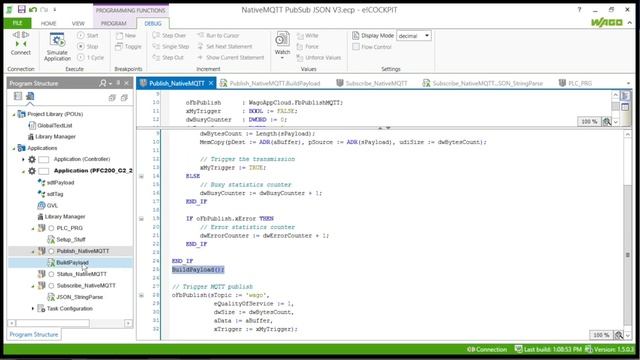Image resolution: width=640 pixels, height=360 pixels.
Task: Pin the Program Structure panel
Action: 118,83
